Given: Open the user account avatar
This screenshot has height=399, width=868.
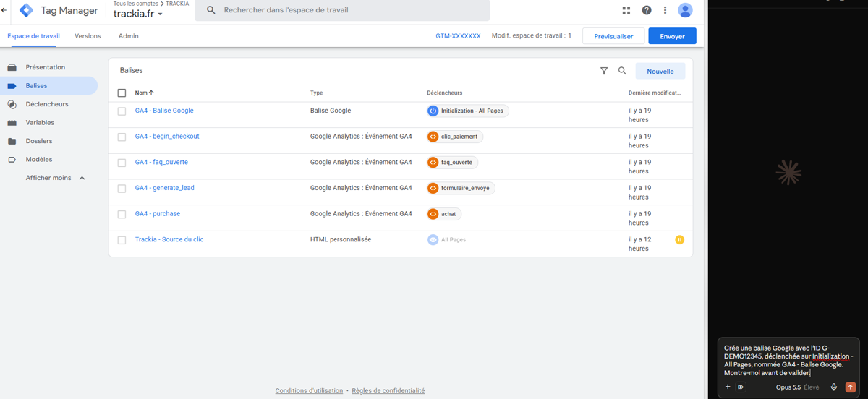Looking at the screenshot, I should coord(685,10).
